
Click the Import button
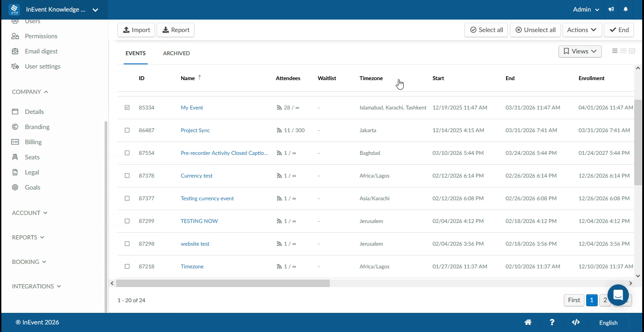(136, 30)
